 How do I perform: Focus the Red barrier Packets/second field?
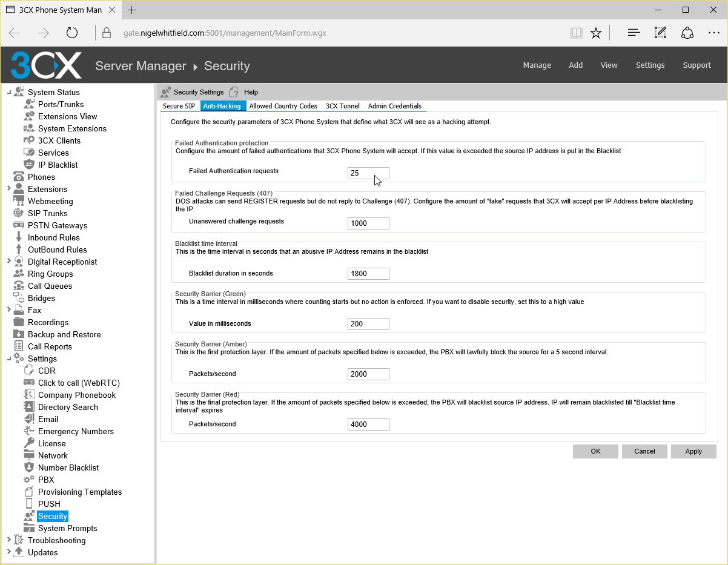(369, 425)
